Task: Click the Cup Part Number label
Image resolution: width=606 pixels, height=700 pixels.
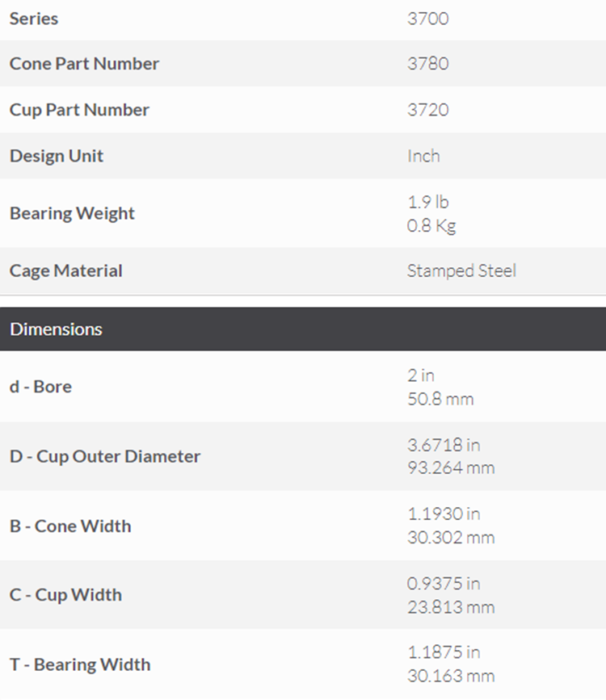Action: click(x=79, y=110)
